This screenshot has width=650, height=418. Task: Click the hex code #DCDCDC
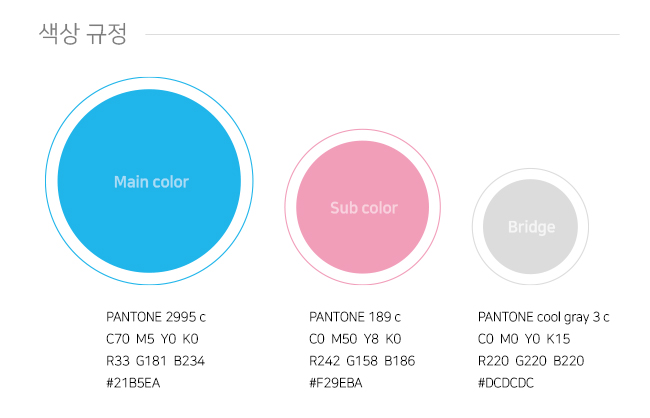coord(506,383)
